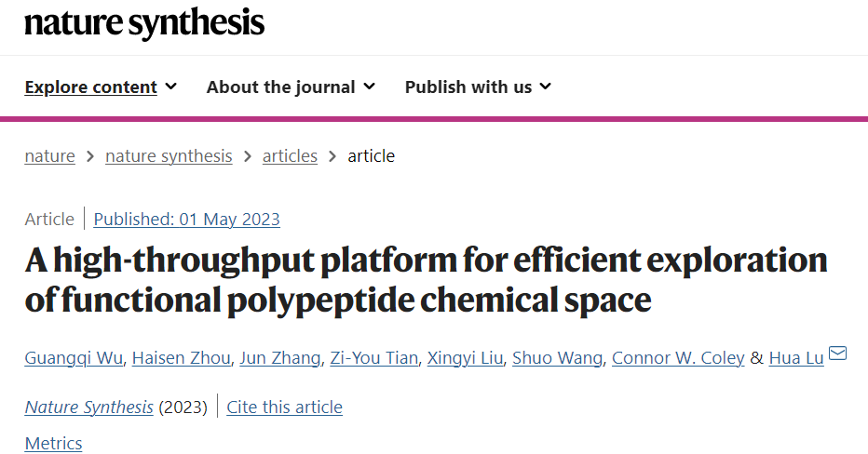View author Xingyi Liu
This screenshot has width=868, height=454.
(465, 358)
